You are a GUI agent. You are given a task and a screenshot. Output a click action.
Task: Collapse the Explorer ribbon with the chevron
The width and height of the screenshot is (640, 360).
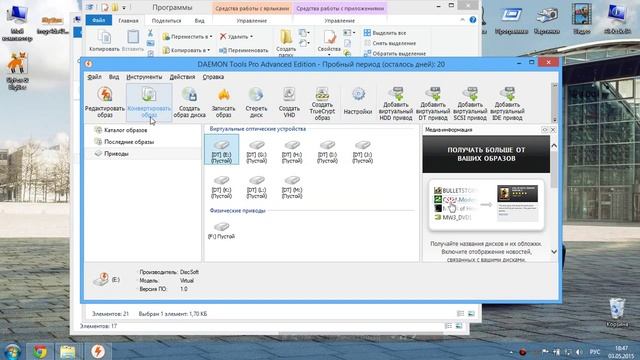pos(462,20)
